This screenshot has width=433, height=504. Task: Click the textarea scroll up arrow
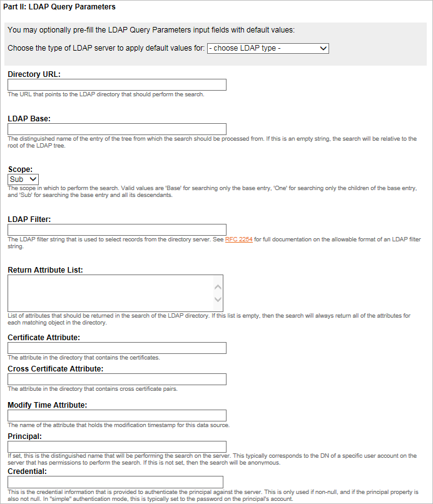point(218,287)
